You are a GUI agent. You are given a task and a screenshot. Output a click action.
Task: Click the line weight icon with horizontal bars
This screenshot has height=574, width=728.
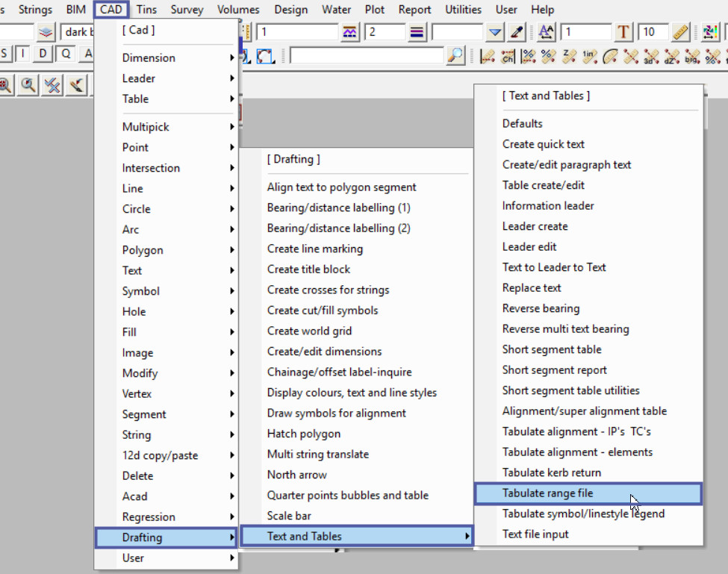(417, 32)
